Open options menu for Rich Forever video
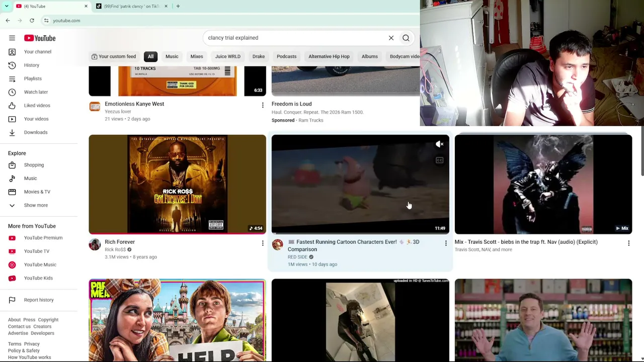 click(263, 243)
